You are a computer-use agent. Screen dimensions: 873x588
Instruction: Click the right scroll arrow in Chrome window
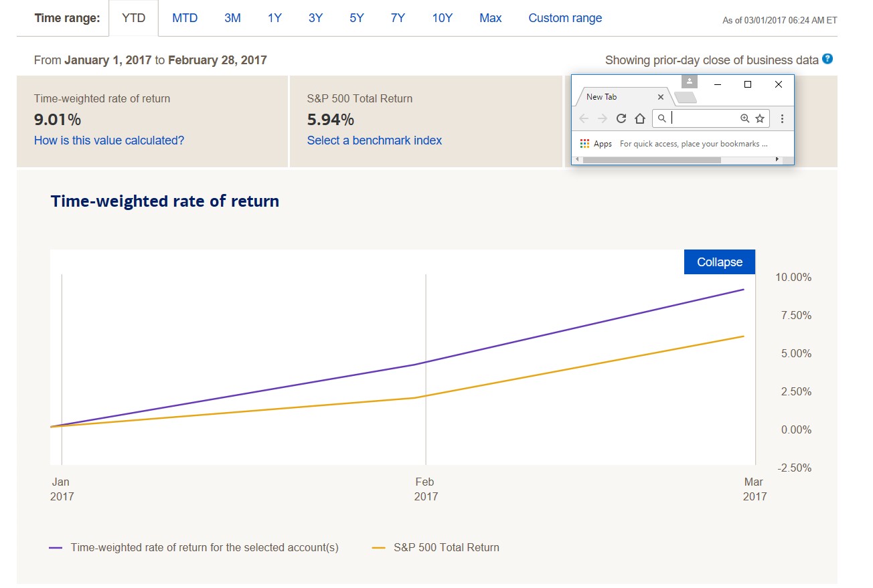point(777,160)
